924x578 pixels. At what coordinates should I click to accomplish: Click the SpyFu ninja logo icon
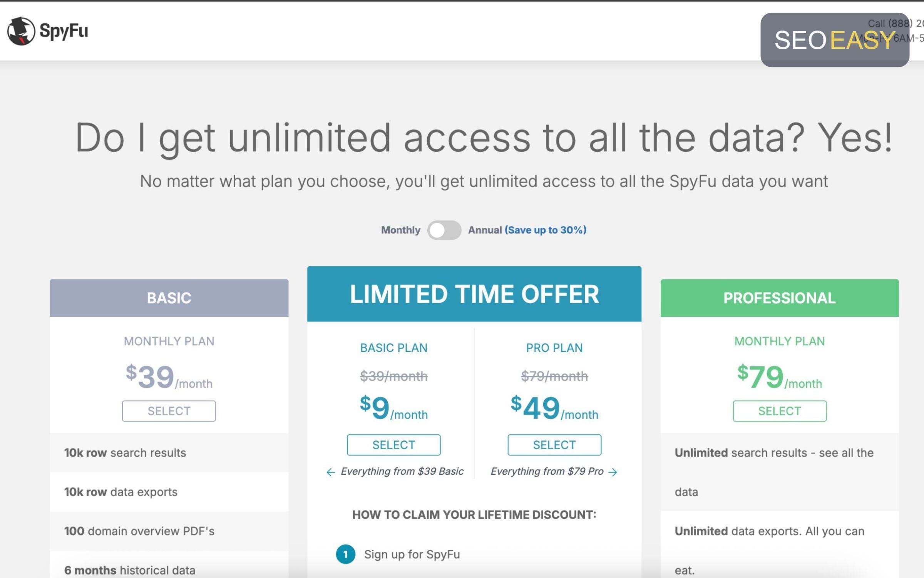pyautogui.click(x=21, y=31)
